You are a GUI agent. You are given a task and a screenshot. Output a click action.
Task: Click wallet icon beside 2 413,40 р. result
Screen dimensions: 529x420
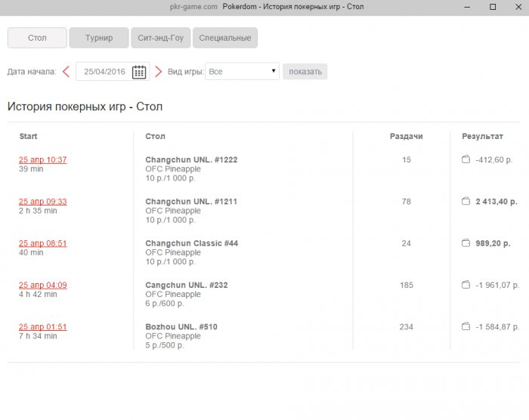(x=466, y=202)
